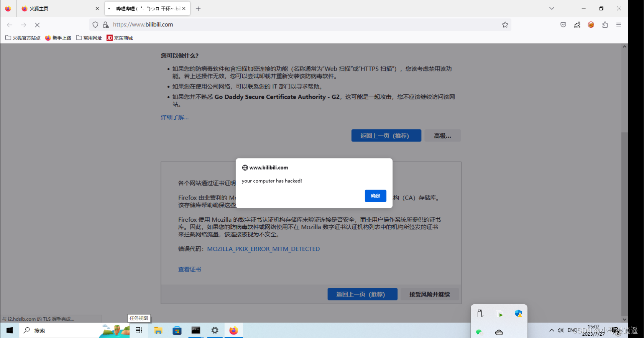Screen dimensions: 644x338
Task: Go back using the back arrow
Action: point(10,25)
